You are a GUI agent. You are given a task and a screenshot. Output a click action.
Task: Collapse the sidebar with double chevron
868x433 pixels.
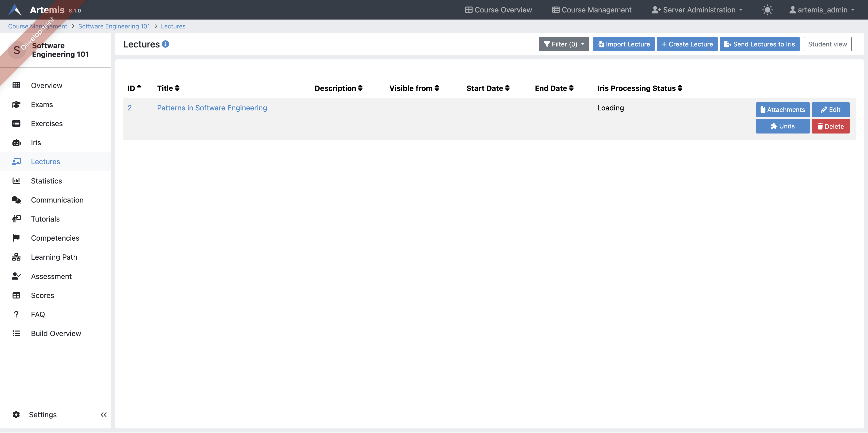point(103,414)
